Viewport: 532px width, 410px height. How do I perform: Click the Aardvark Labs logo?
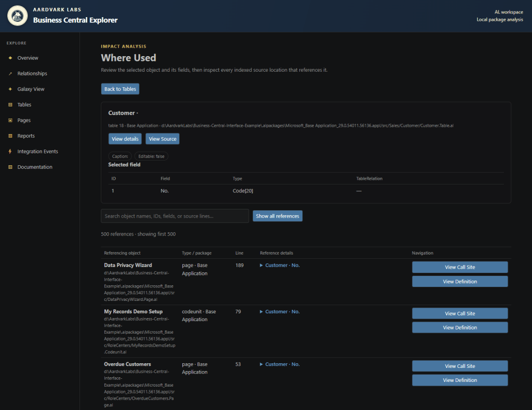pyautogui.click(x=17, y=16)
